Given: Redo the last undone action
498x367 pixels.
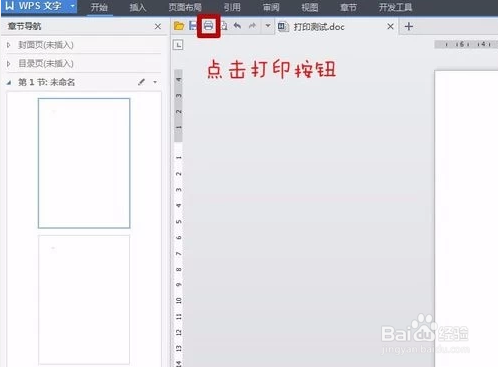Looking at the screenshot, I should click(x=252, y=26).
